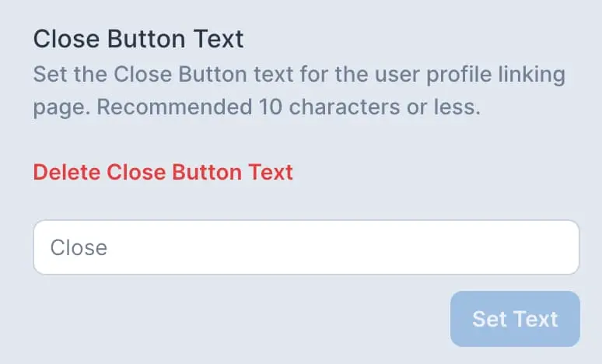
Task: Click the gray Close placeholder text
Action: (x=79, y=248)
